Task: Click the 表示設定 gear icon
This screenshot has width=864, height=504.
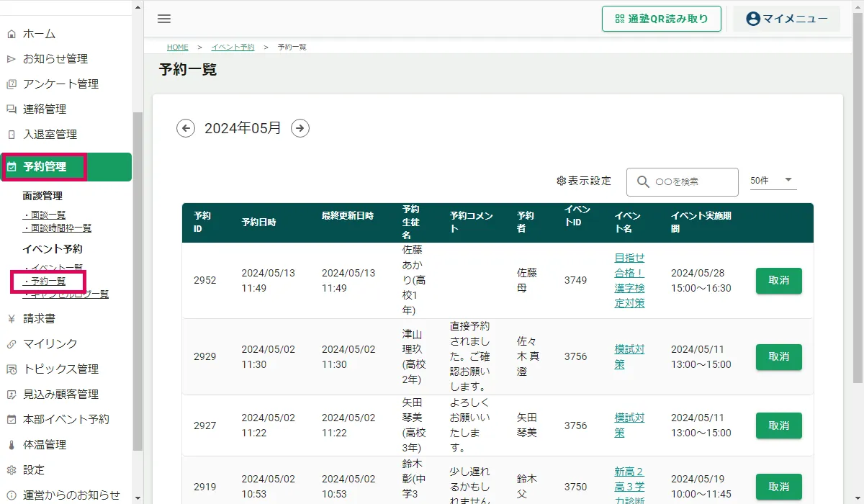Action: pyautogui.click(x=562, y=181)
